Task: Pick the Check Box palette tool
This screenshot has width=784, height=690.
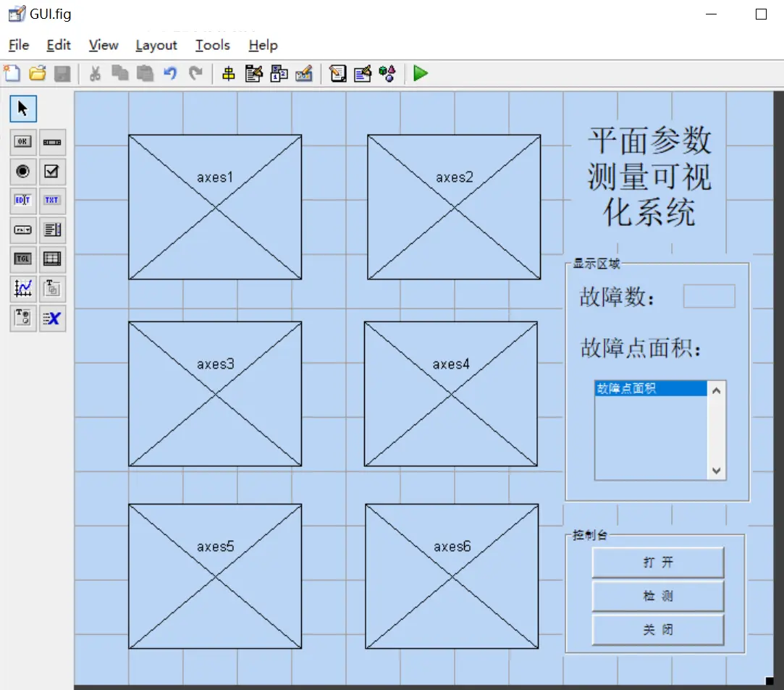Action: coord(52,172)
